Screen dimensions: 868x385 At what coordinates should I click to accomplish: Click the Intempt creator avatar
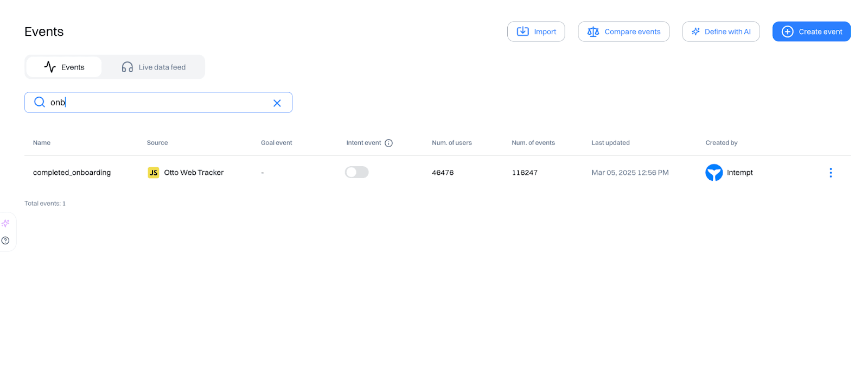pyautogui.click(x=713, y=173)
